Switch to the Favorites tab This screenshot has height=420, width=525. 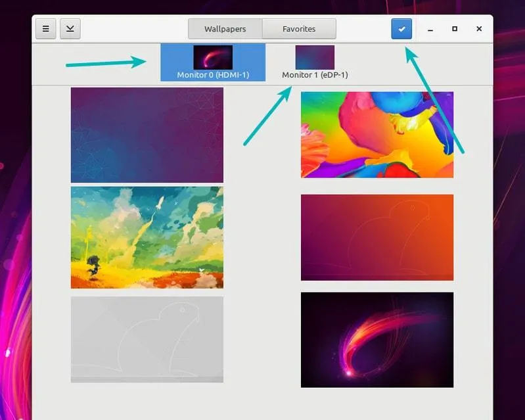pyautogui.click(x=299, y=29)
